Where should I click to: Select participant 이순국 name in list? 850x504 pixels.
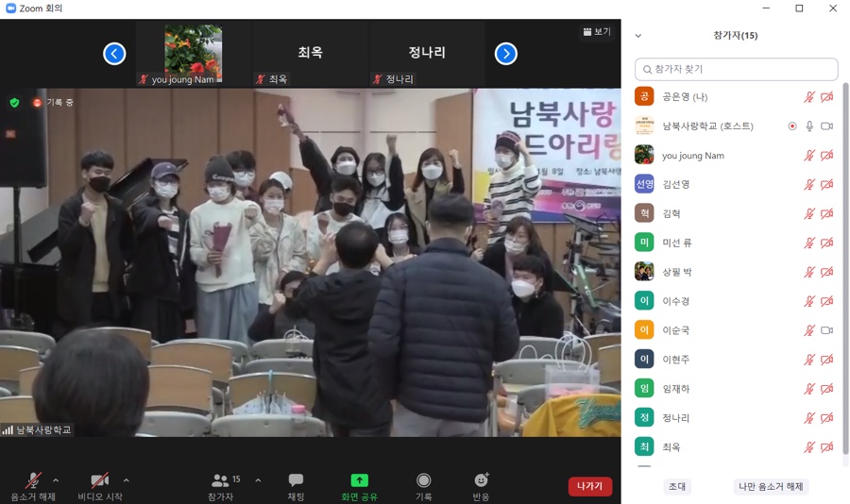[x=676, y=330]
